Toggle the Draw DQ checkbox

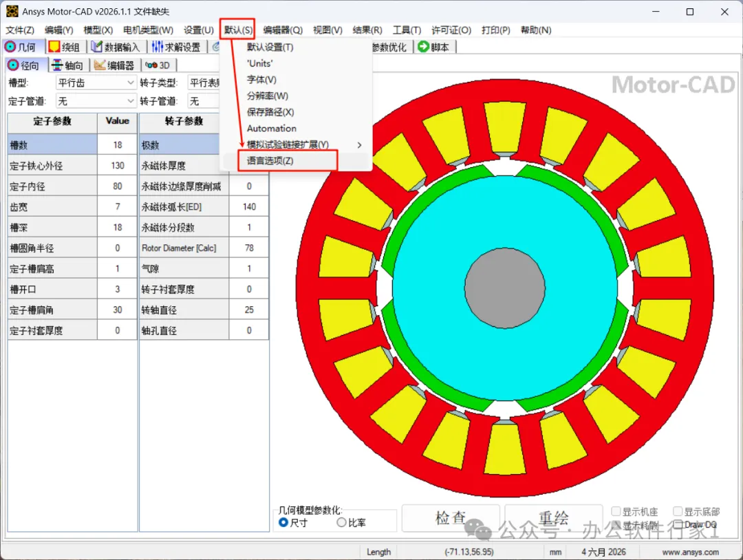point(678,524)
